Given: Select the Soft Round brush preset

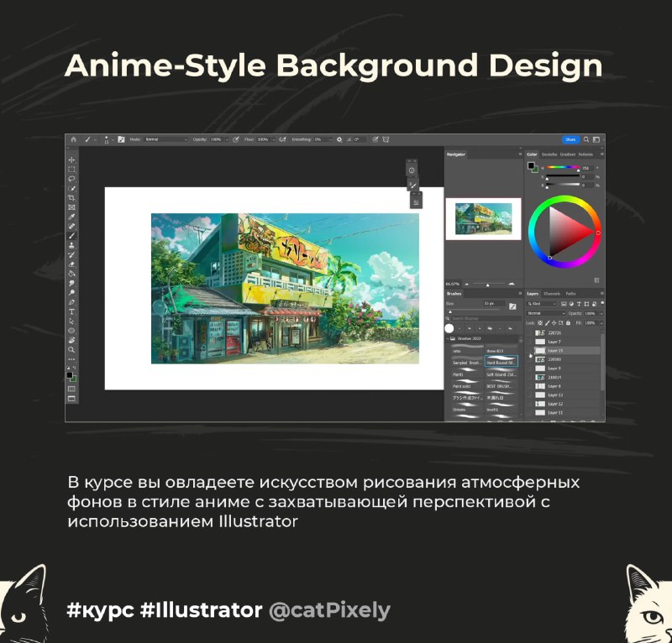Looking at the screenshot, I should [x=501, y=373].
